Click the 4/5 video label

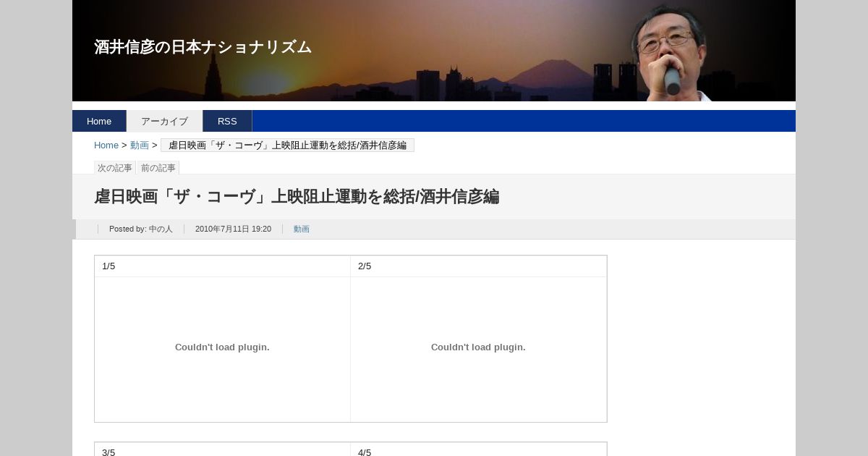point(365,452)
